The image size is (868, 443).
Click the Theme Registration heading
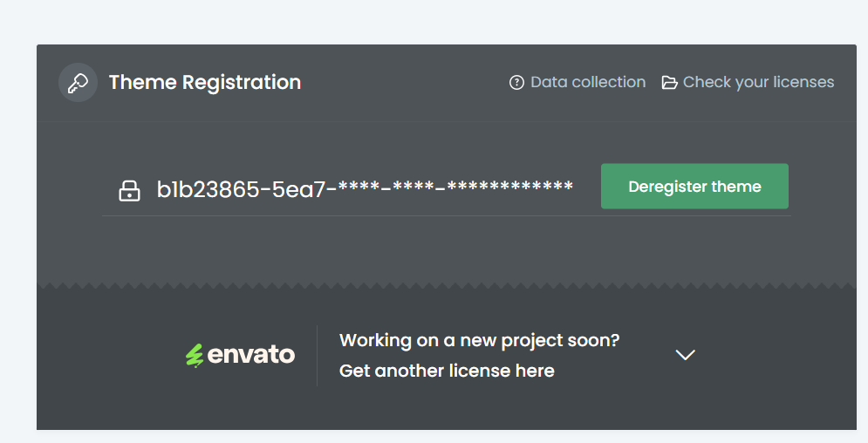tap(205, 83)
